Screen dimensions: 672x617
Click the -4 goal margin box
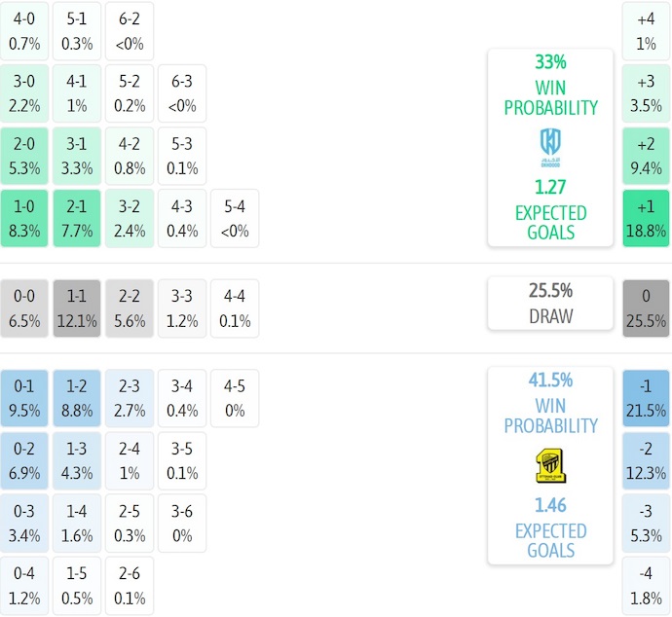[x=646, y=585]
